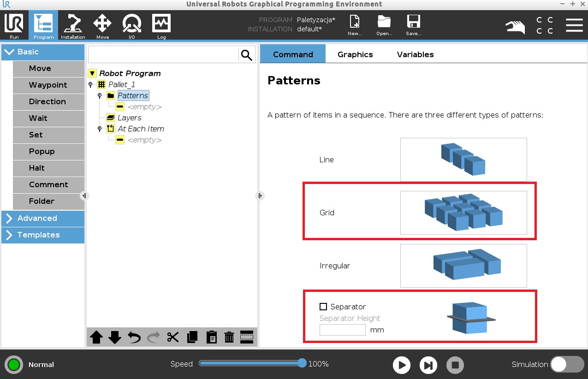
Task: Expand the Templates command section
Action: (x=43, y=235)
